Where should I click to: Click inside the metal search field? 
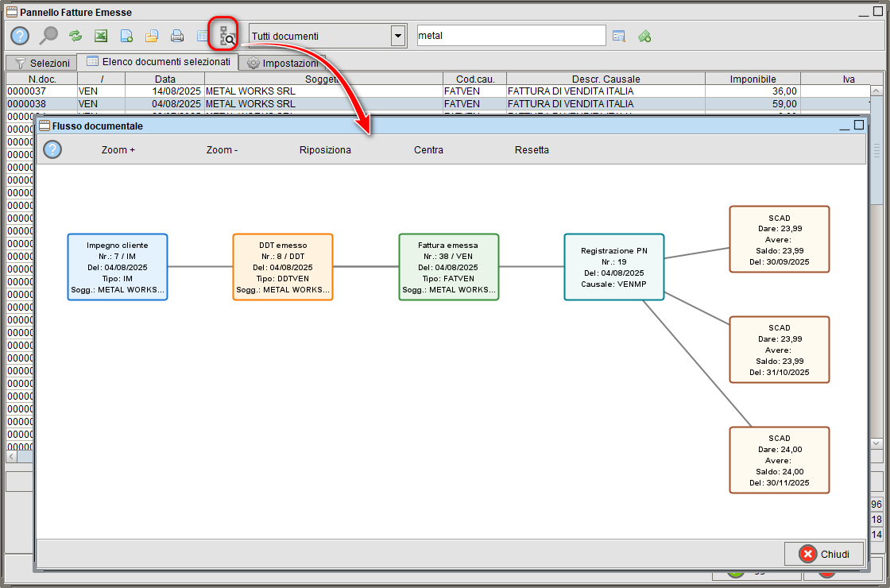pyautogui.click(x=511, y=35)
